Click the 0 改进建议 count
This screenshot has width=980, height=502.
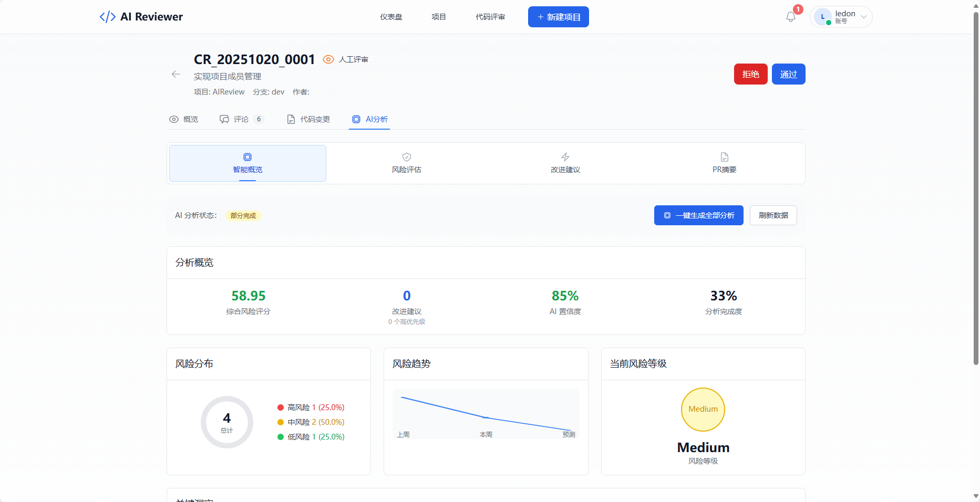[x=407, y=296]
